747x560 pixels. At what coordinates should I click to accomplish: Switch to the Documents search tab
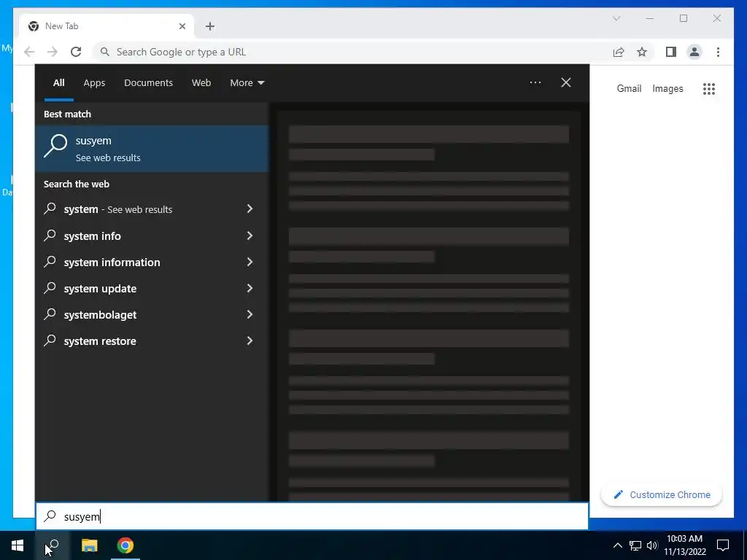[148, 83]
